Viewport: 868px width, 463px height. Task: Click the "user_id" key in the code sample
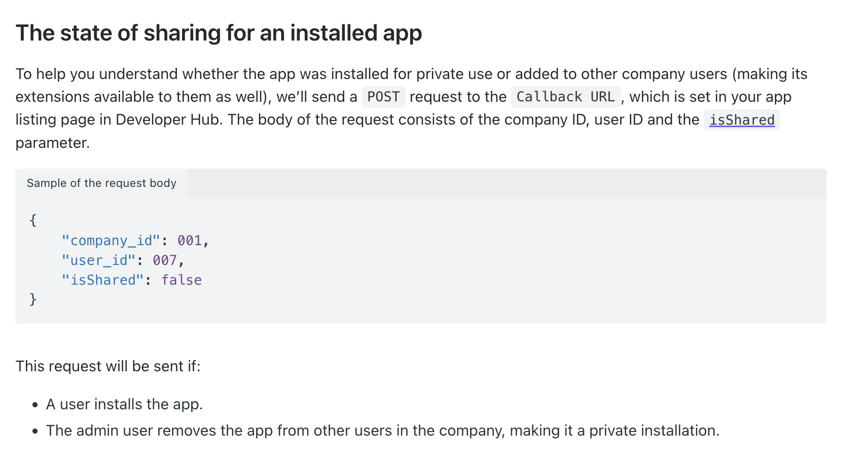(x=98, y=260)
